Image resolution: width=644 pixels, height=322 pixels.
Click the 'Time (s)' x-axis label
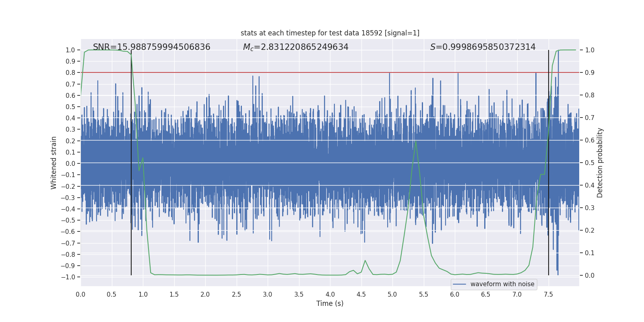[x=330, y=303]
